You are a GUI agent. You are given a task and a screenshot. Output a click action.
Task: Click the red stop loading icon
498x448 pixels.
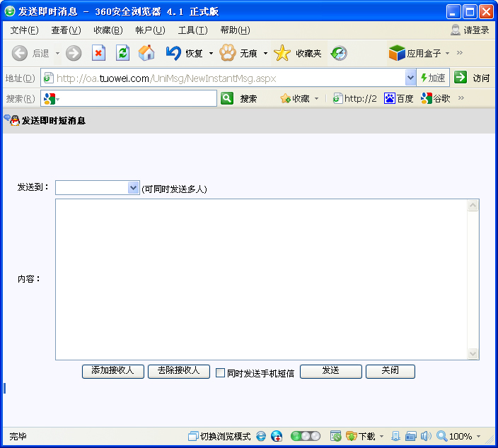click(98, 54)
